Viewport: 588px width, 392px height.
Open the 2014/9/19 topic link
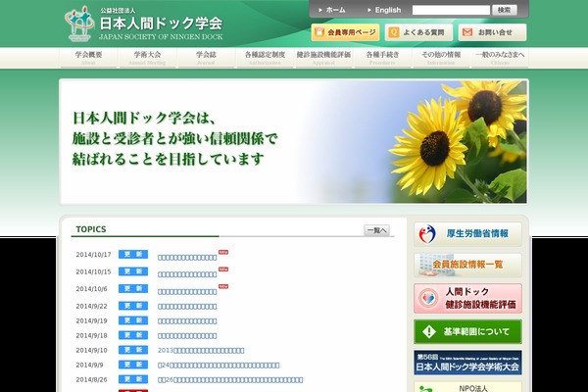point(187,321)
